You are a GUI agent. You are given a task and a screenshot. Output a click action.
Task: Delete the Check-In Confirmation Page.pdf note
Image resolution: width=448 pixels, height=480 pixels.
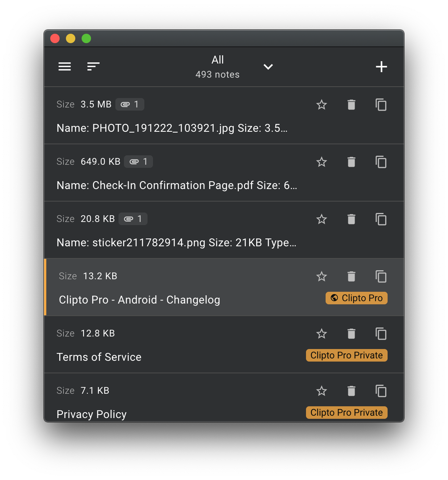(351, 162)
